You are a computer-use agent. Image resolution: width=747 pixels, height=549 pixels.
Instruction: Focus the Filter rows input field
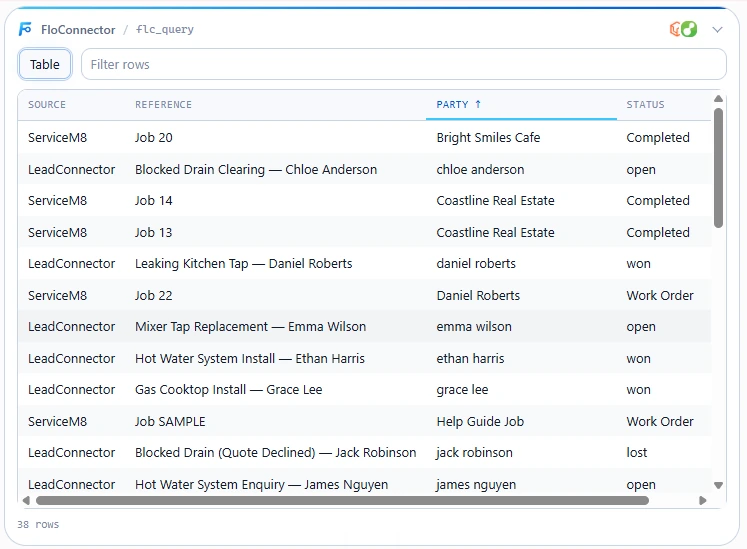tap(404, 64)
